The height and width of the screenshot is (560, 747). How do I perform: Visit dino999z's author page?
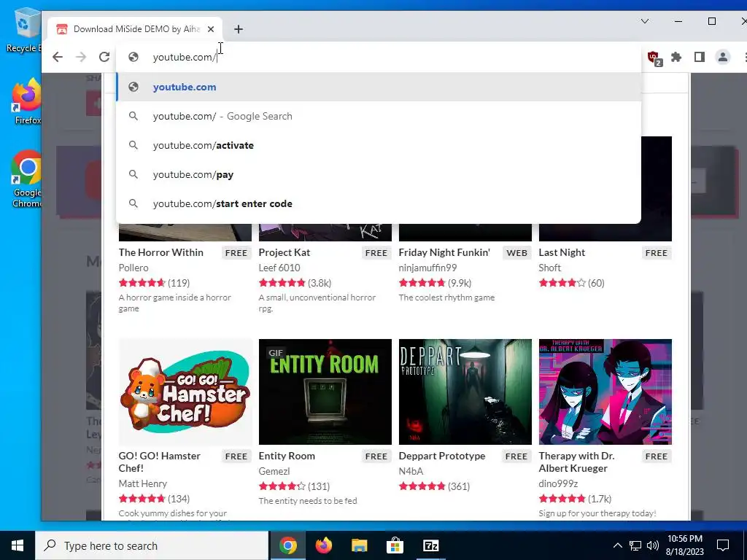[x=558, y=483]
